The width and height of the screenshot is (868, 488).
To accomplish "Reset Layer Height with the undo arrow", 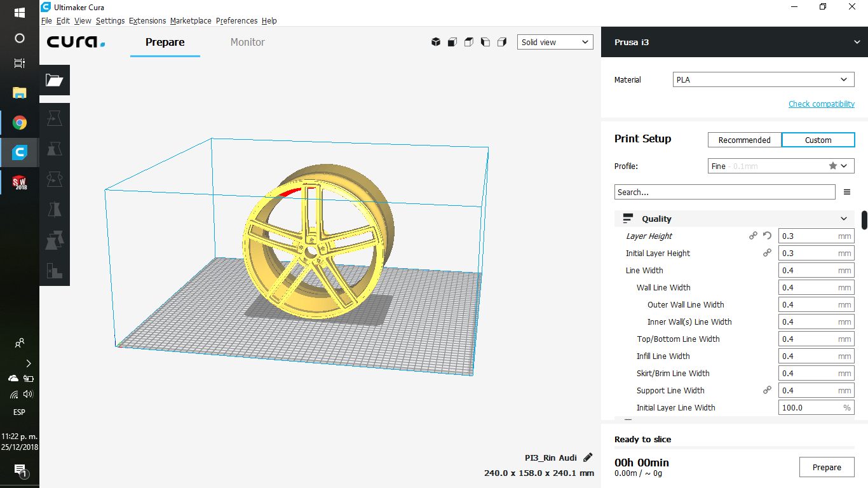I will [767, 236].
